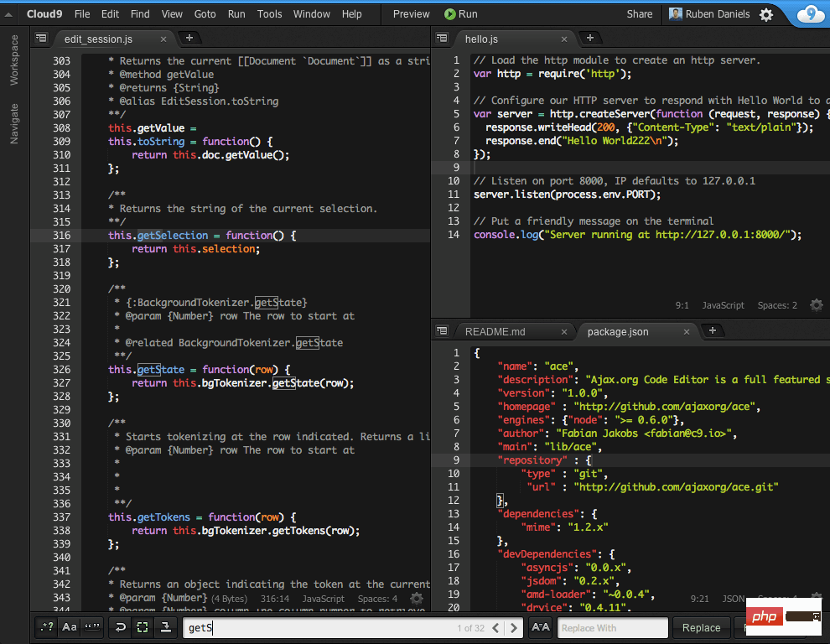Image resolution: width=830 pixels, height=644 pixels.
Task: Open the Help menu
Action: coord(352,14)
